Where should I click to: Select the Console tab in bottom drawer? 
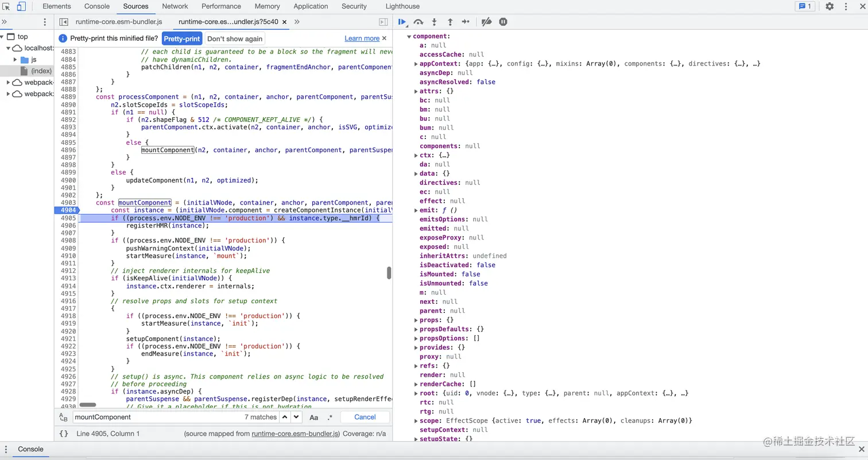[30, 449]
